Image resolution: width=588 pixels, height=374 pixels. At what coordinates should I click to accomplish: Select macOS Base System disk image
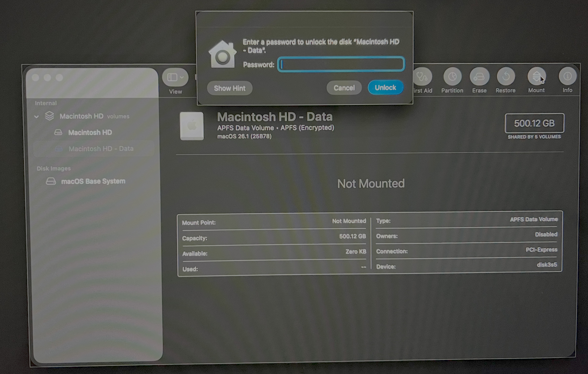tap(93, 181)
